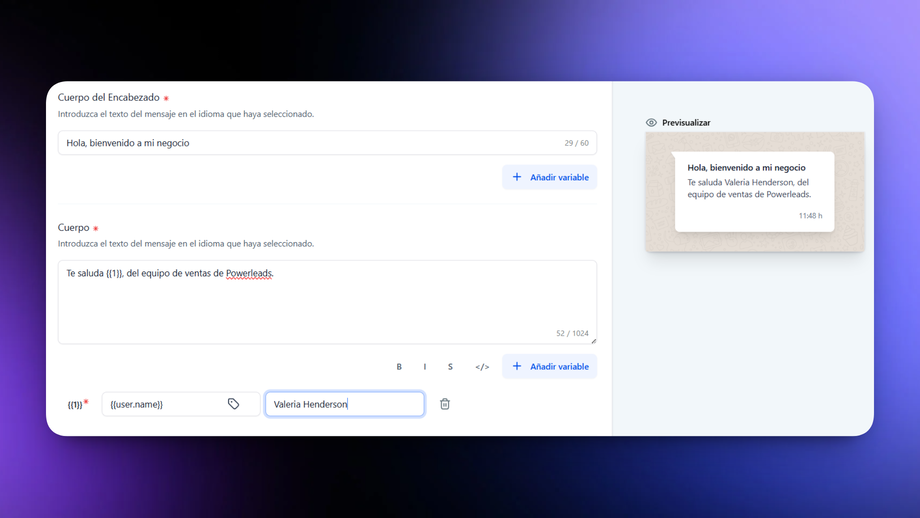920x518 pixels.
Task: Click the 11:48 h timestamp in preview
Action: pos(810,216)
